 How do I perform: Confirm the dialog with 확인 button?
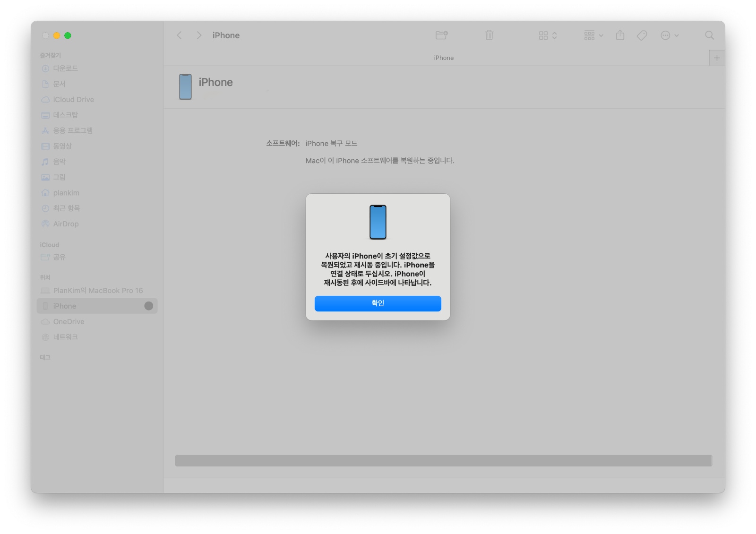378,303
